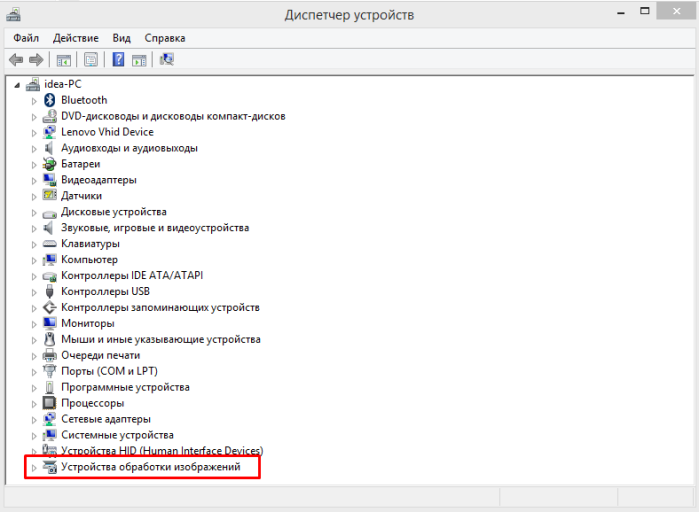Screen dimensions: 699x512
Task: Click the Порты (COM и LPT) icon
Action: (x=49, y=371)
